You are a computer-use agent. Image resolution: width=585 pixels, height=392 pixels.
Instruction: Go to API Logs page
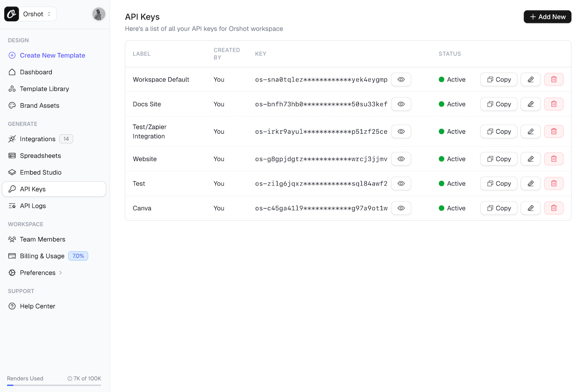[x=33, y=206]
